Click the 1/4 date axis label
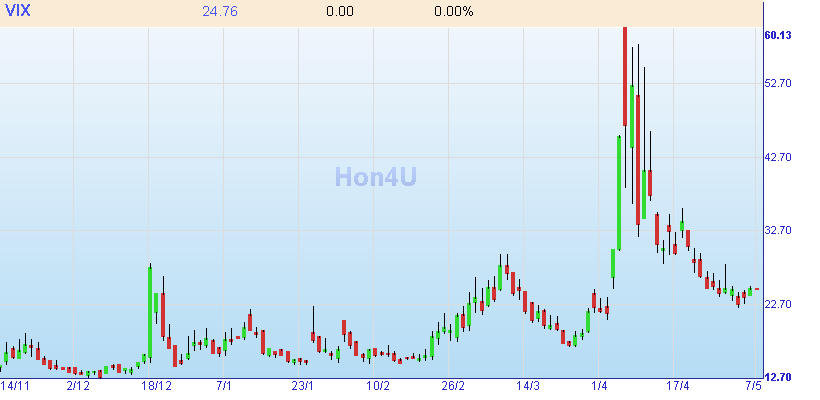The width and height of the screenshot is (820, 400). pos(599,386)
